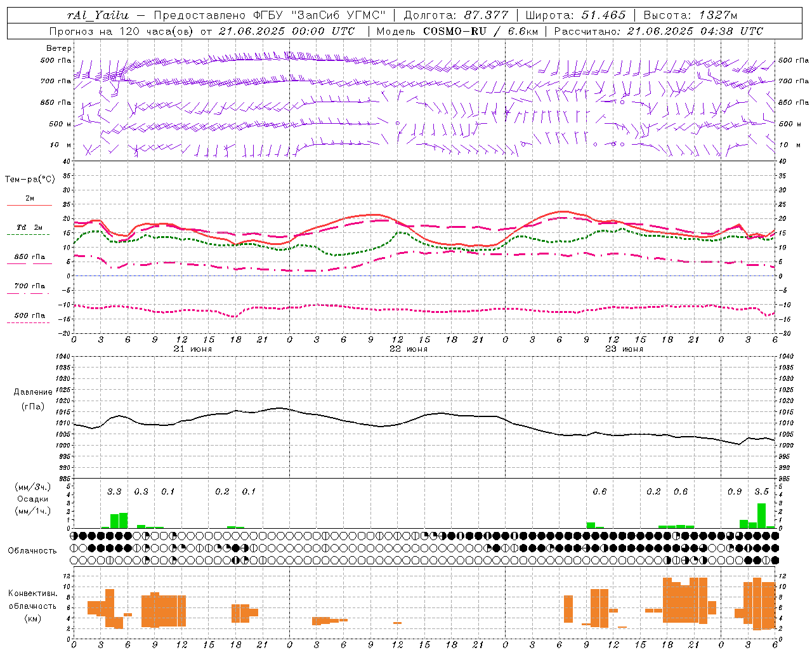Select the provider text ФГБУ "ЗапСиб УГМС"
Image resolution: width=812 pixels, height=650 pixels.
(x=318, y=15)
